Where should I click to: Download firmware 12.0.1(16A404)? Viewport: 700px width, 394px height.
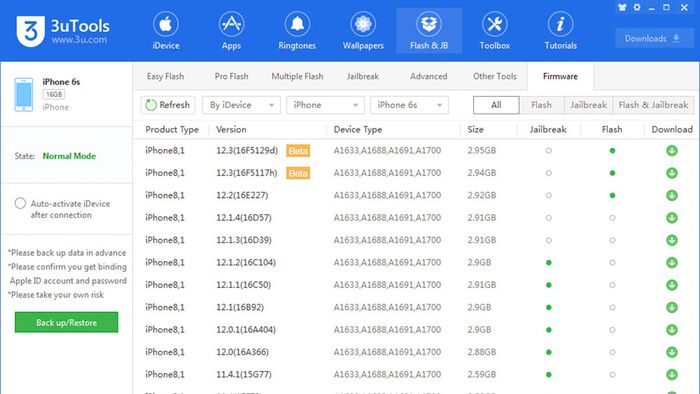[672, 330]
